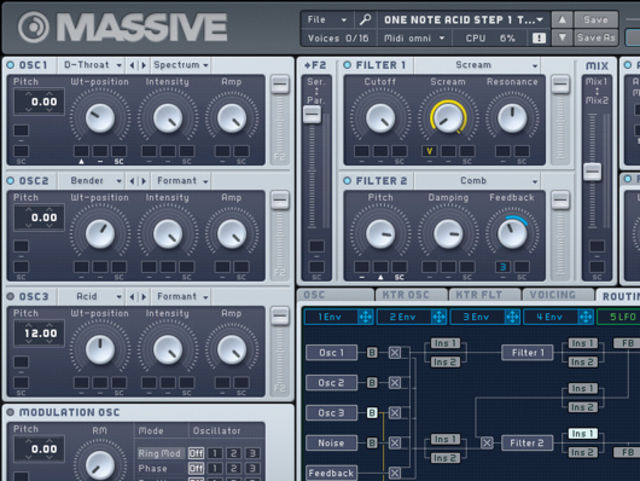Click the Filter 1 routing block

(527, 353)
